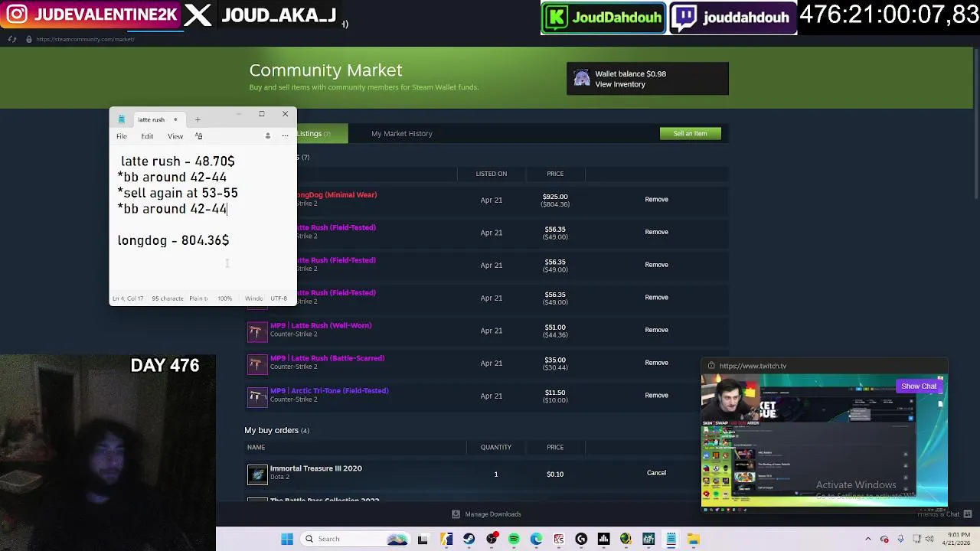The height and width of the screenshot is (551, 980).
Task: Click the Windows line ending status entry
Action: pos(253,298)
